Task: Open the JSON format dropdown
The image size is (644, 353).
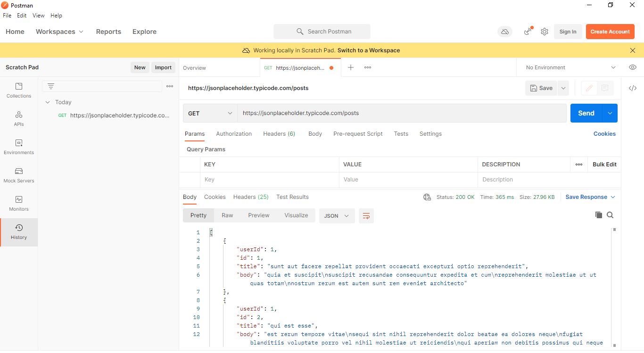Action: pos(337,216)
